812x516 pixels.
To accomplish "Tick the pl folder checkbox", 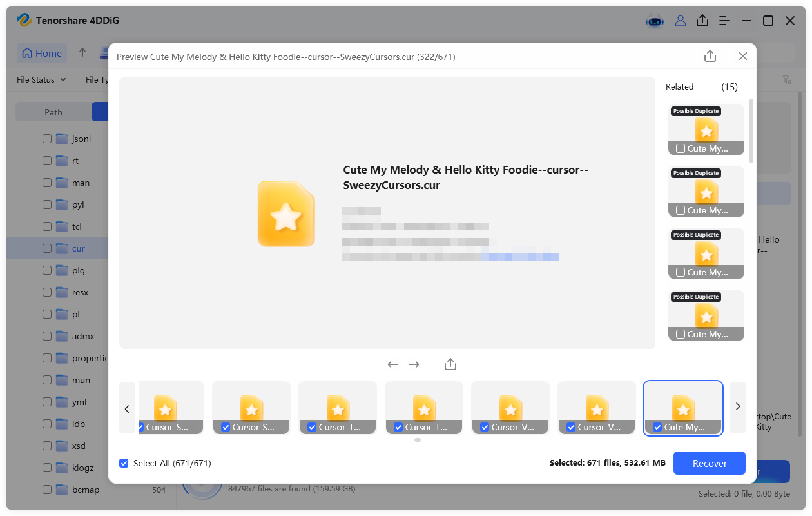I will (x=47, y=314).
